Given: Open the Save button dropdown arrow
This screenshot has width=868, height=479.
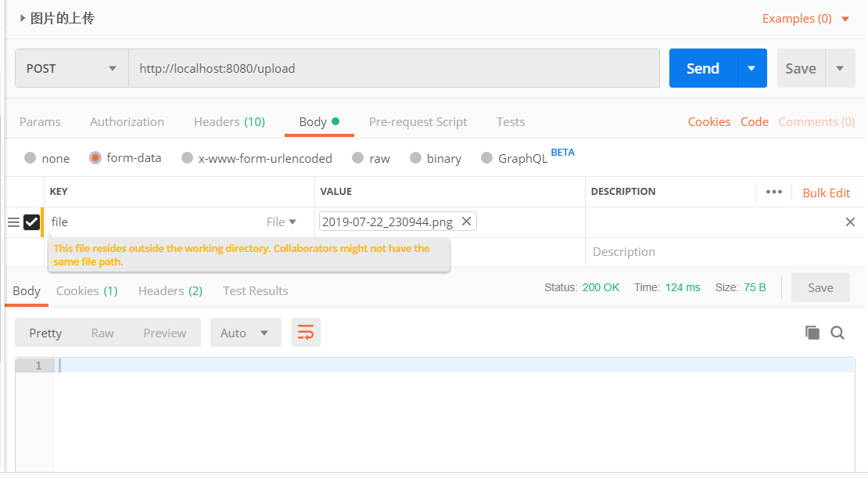Looking at the screenshot, I should point(840,68).
